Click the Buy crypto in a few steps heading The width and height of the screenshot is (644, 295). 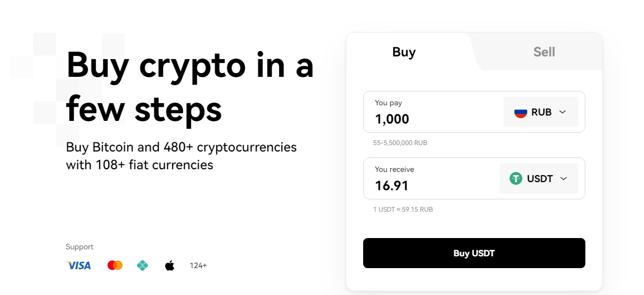(190, 87)
